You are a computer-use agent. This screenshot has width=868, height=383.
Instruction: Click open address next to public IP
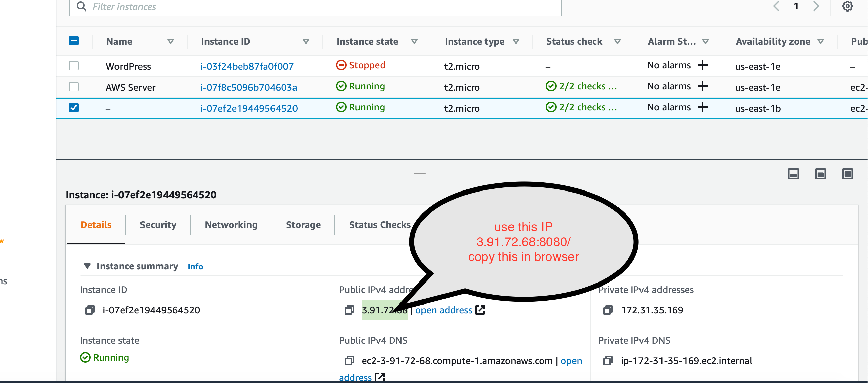pyautogui.click(x=443, y=310)
